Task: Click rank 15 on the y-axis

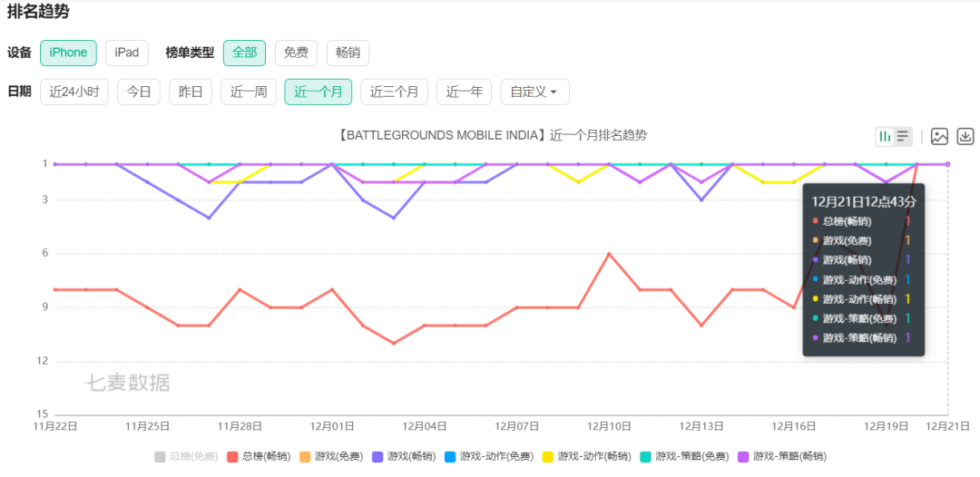Action: [x=44, y=414]
